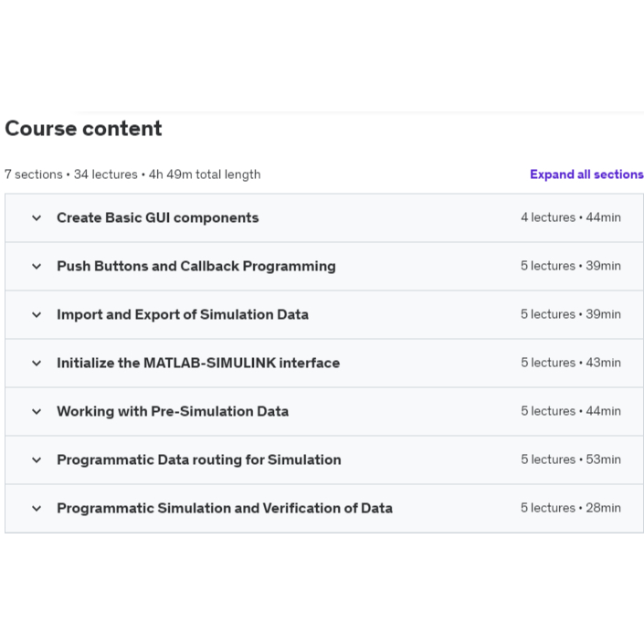The width and height of the screenshot is (644, 644).
Task: Click the chevron by Programmatic Data routing
Action: tap(37, 460)
